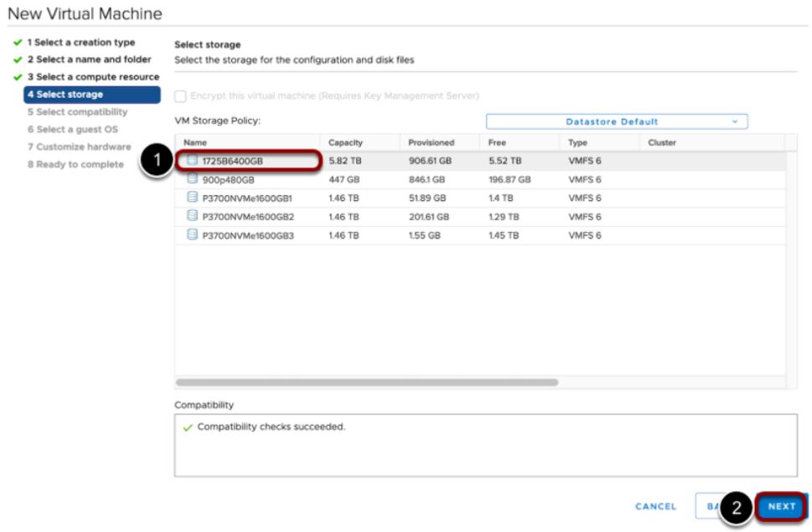Go to step 2 Select a name and folder

[x=89, y=59]
